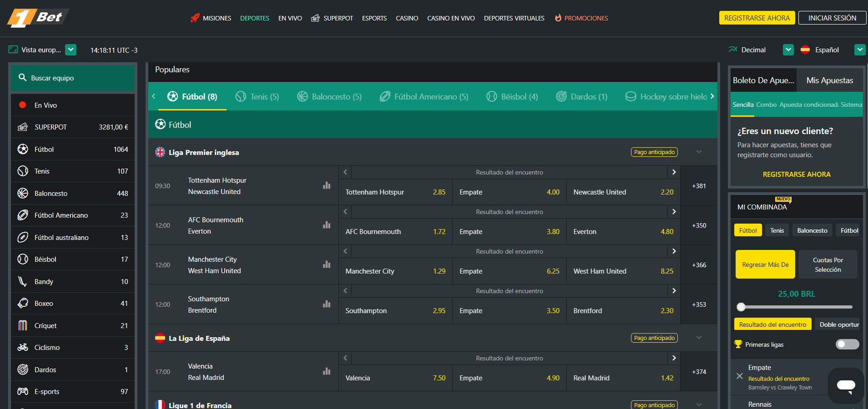Remove Empate Barnsley vs Crawley Town selection
868x409 pixels.
pyautogui.click(x=740, y=376)
